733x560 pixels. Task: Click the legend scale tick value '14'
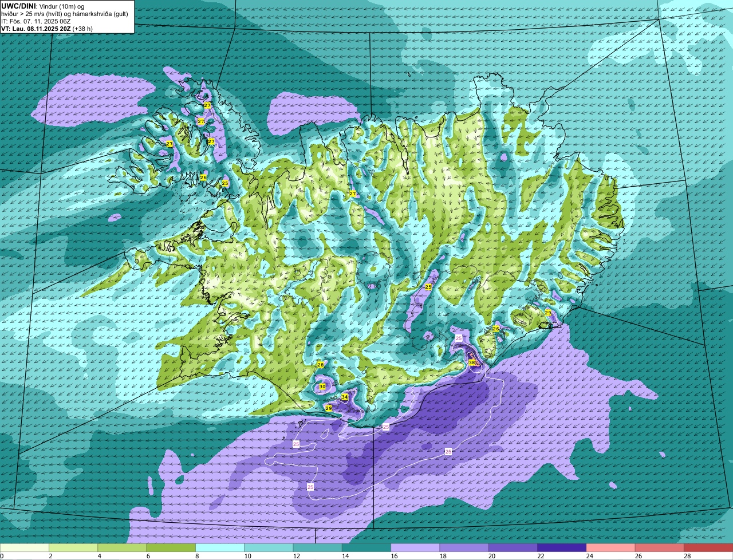(x=345, y=556)
